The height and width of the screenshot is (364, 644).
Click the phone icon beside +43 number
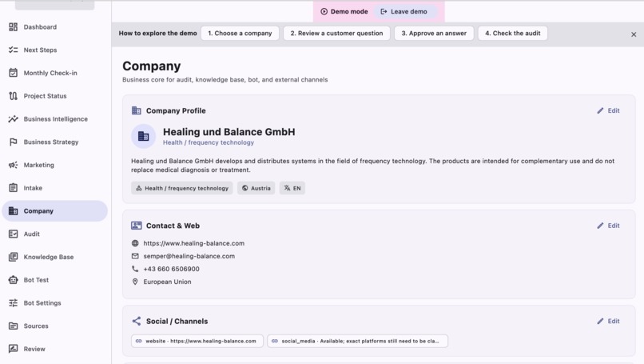click(135, 269)
